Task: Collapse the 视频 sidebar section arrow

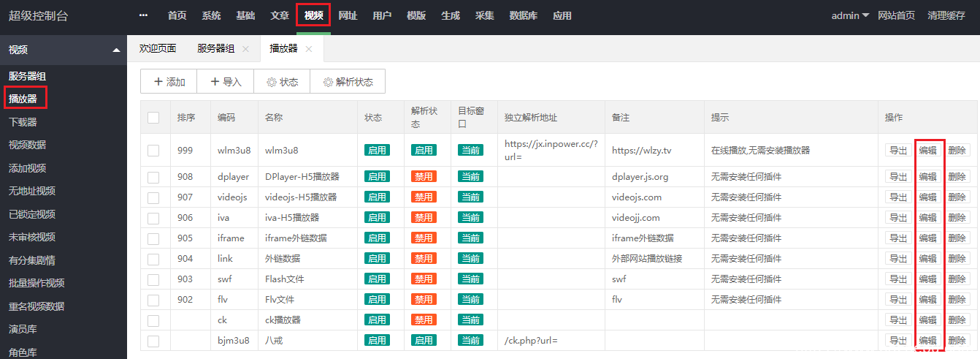Action: [x=116, y=50]
